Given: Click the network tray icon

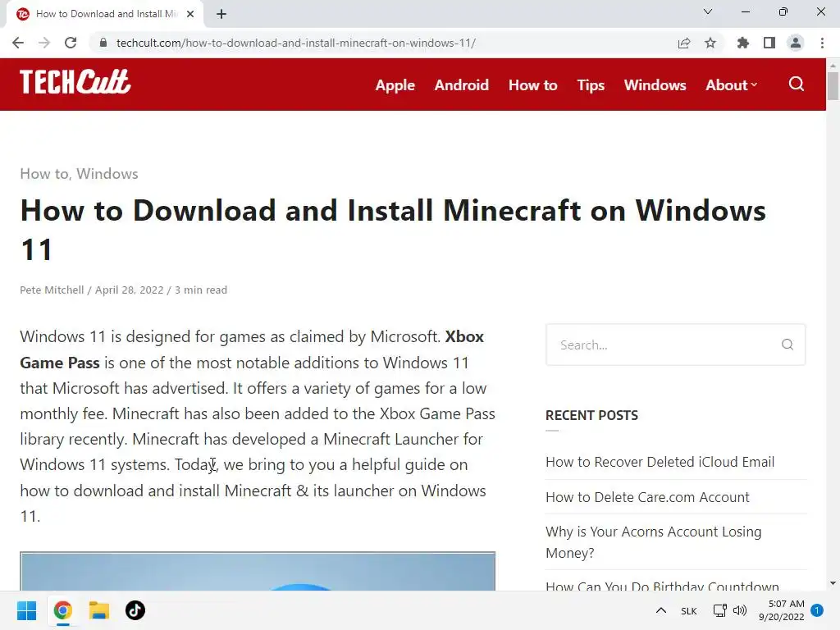Looking at the screenshot, I should (x=720, y=610).
